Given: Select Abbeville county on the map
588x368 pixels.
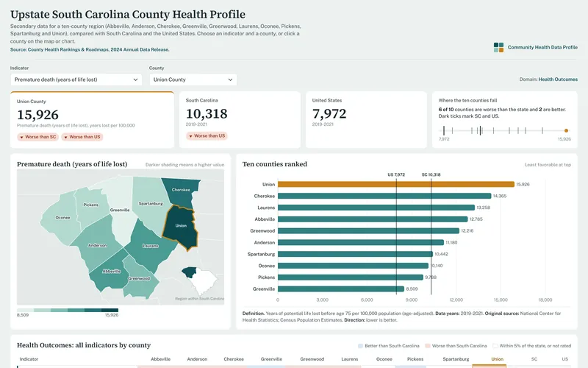Looking at the screenshot, I should [x=110, y=272].
